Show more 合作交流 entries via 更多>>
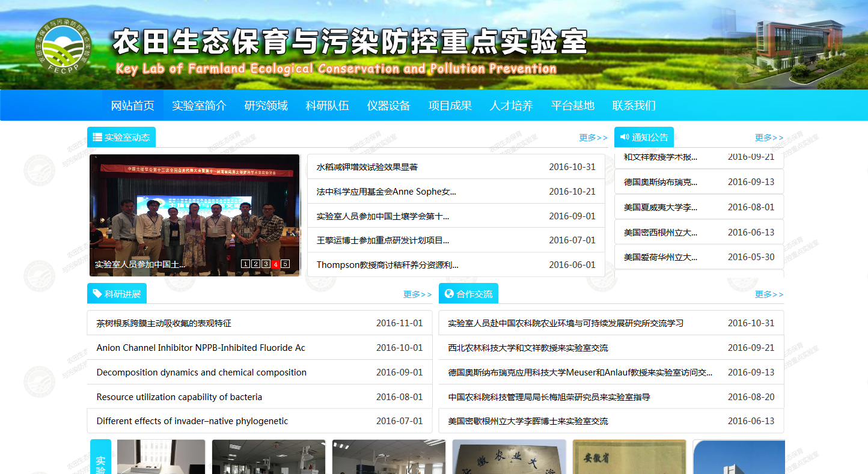868x474 pixels. click(769, 294)
